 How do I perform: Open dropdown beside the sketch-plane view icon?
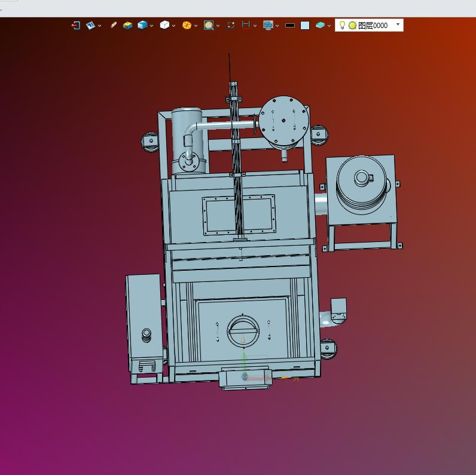100,26
